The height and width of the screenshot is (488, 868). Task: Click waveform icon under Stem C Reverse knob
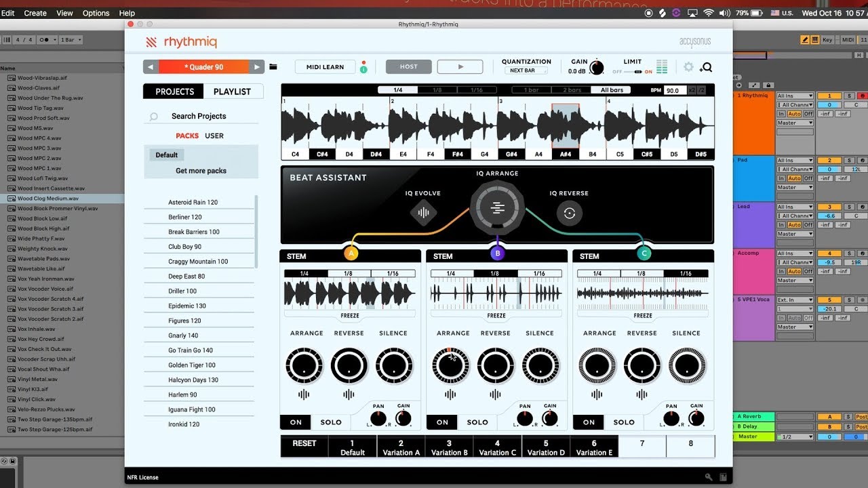click(x=642, y=394)
